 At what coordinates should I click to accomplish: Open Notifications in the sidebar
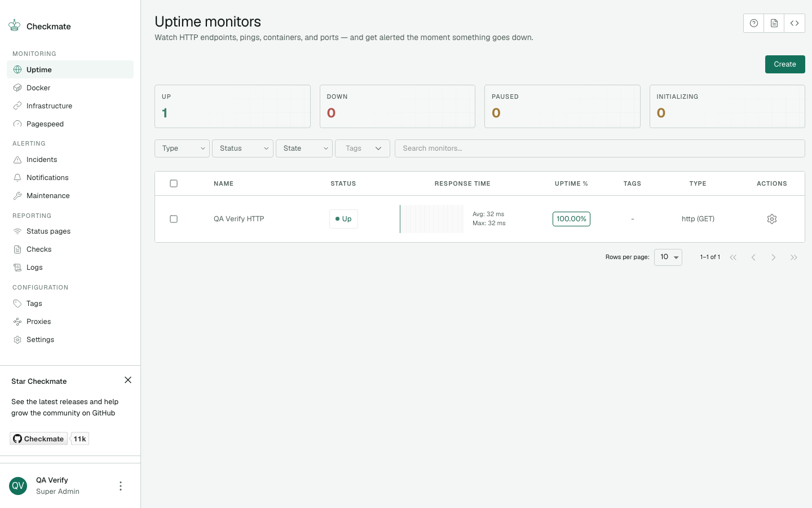[x=70, y=177]
